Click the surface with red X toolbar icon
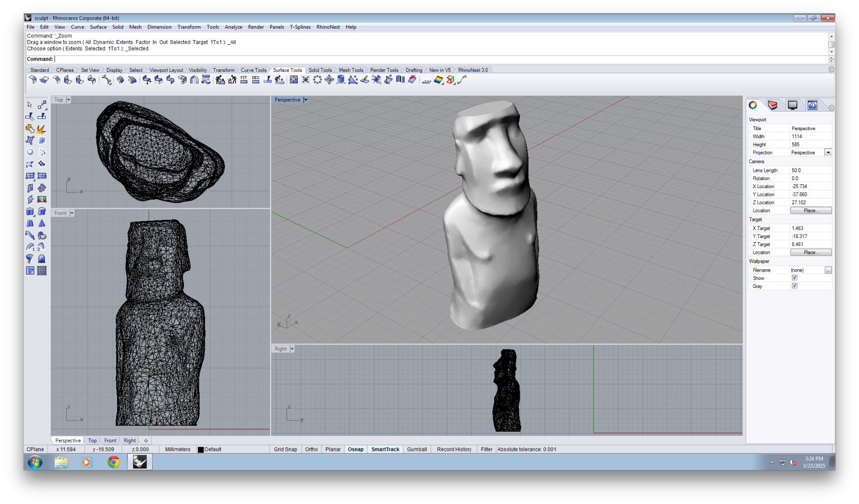Screen dimensions: 859x504 pos(412,80)
